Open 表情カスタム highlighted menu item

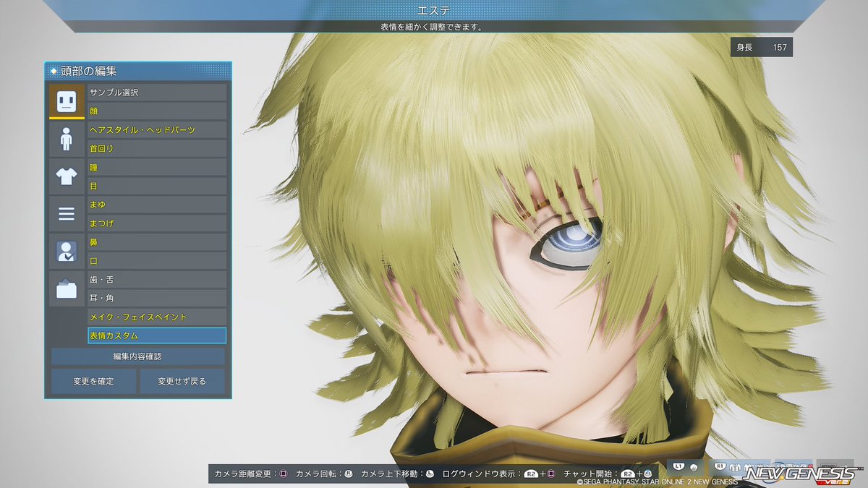[x=157, y=335]
